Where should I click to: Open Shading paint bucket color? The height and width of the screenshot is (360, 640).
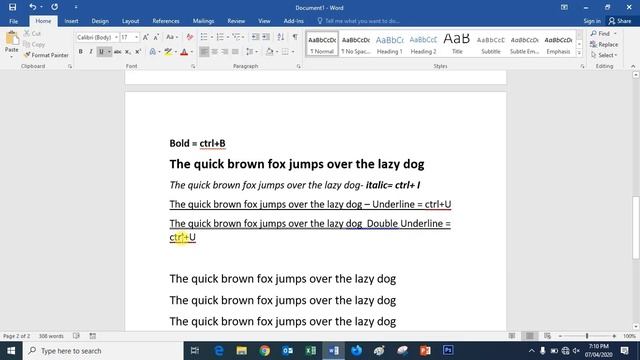point(269,51)
